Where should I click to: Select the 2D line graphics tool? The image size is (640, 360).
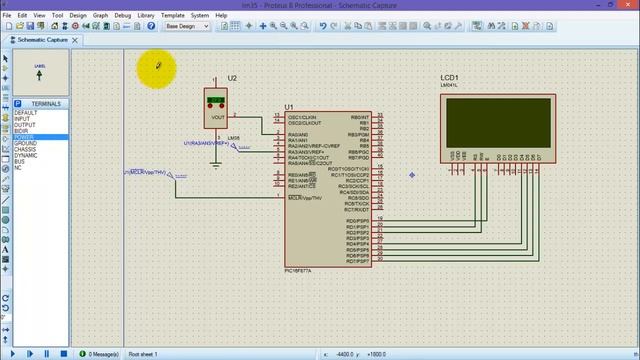pyautogui.click(x=5, y=200)
